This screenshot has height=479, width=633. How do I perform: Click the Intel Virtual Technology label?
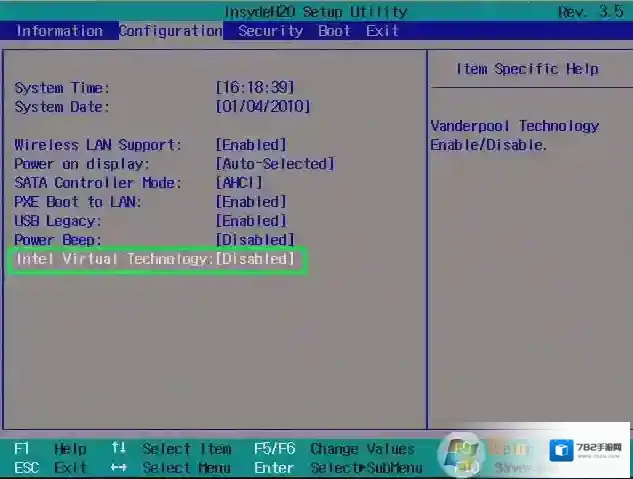(x=114, y=259)
